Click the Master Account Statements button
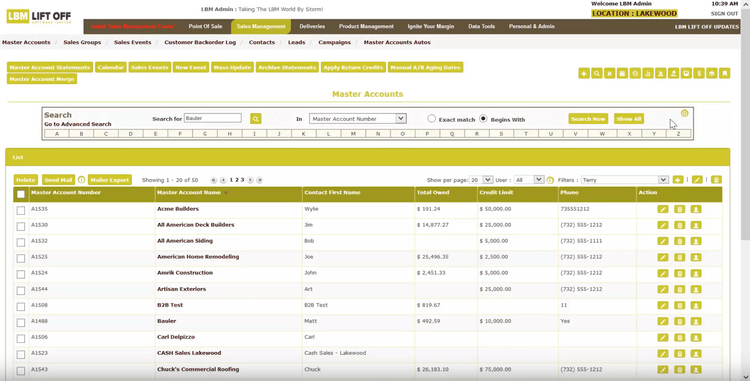The image size is (750, 381). point(50,67)
